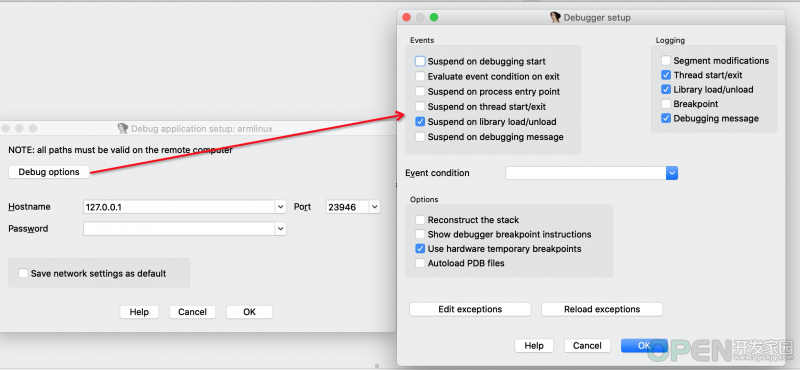Viewport: 800px width, 370px height.
Task: Open the Port dropdown arrow
Action: [375, 207]
